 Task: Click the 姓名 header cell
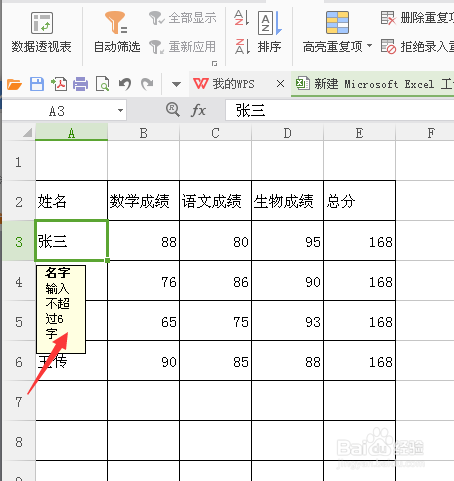[x=71, y=201]
